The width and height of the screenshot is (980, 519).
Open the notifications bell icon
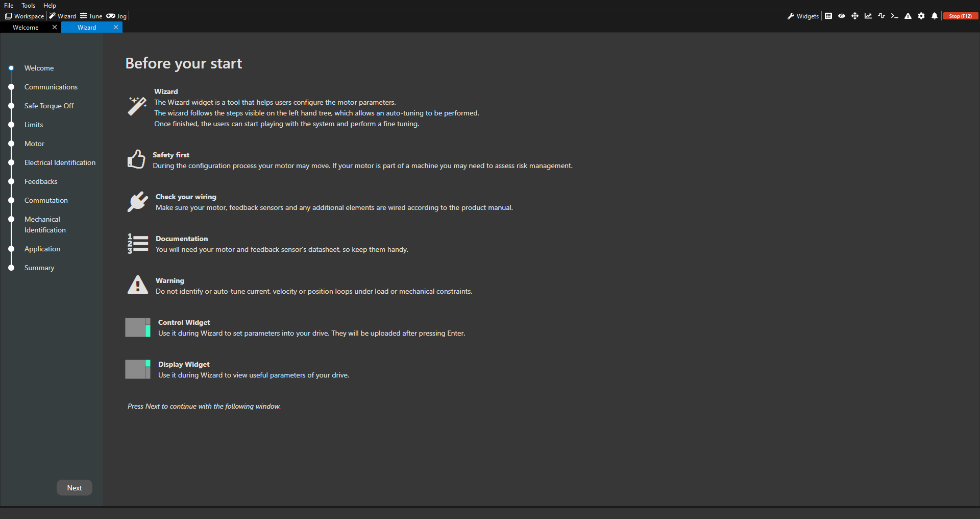pos(934,16)
